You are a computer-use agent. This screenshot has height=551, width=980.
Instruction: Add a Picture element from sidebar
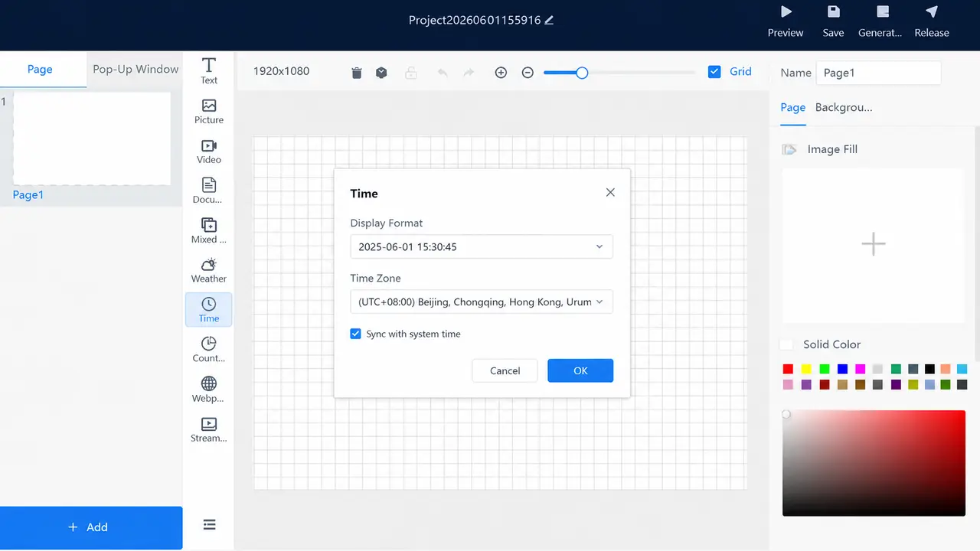(209, 106)
